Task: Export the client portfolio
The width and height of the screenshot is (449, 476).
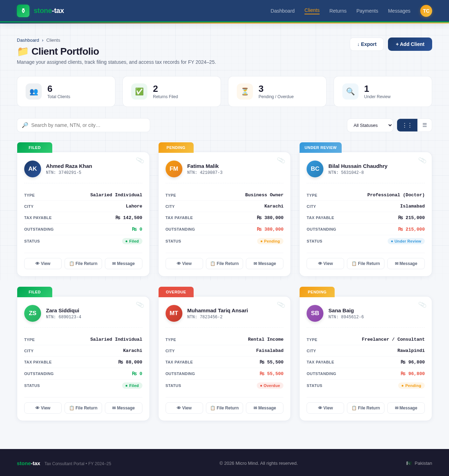Action: click(367, 44)
